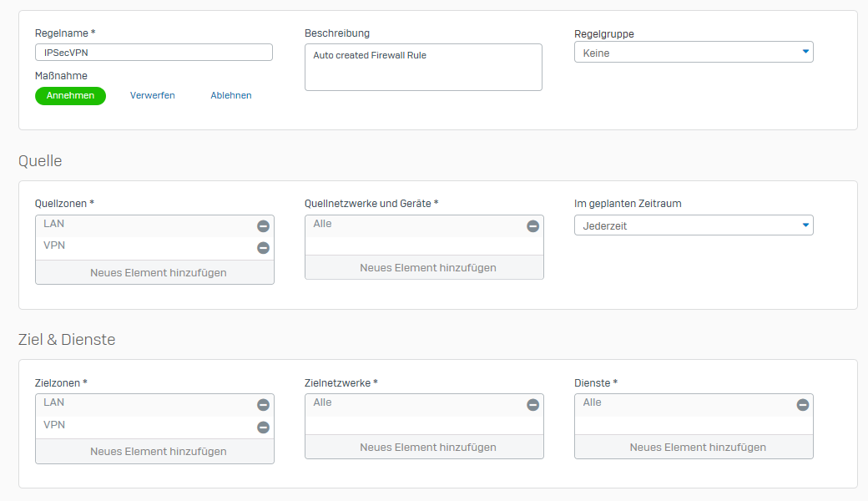The width and height of the screenshot is (868, 501).
Task: Open the Regelgruppe dropdown
Action: click(693, 53)
